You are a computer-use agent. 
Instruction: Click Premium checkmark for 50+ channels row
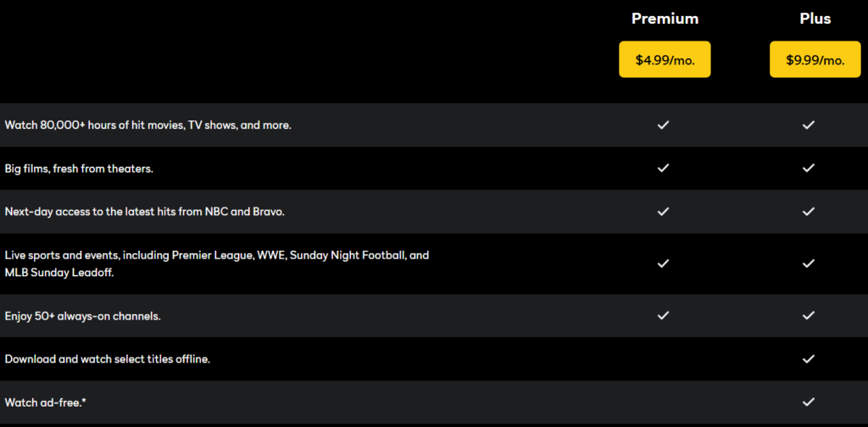click(x=664, y=315)
